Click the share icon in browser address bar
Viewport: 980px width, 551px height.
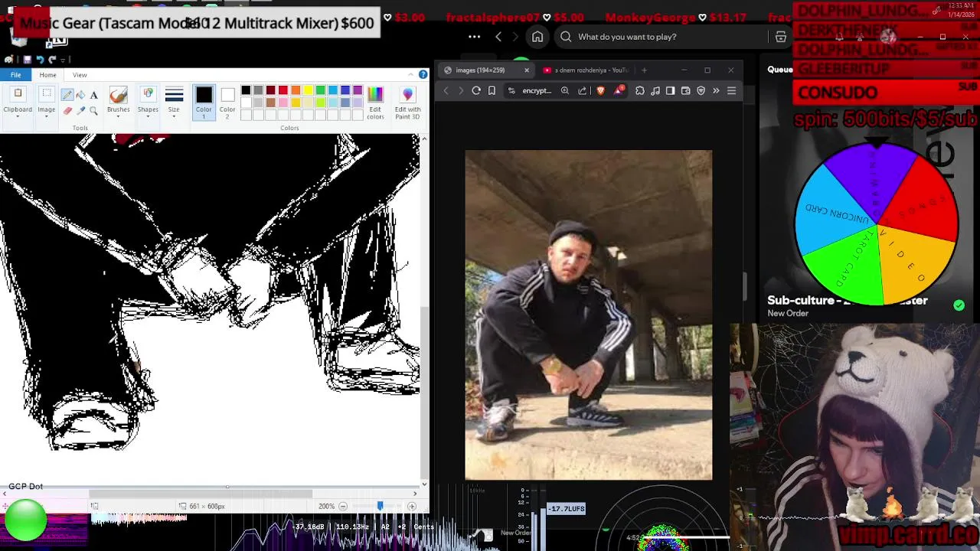click(582, 90)
